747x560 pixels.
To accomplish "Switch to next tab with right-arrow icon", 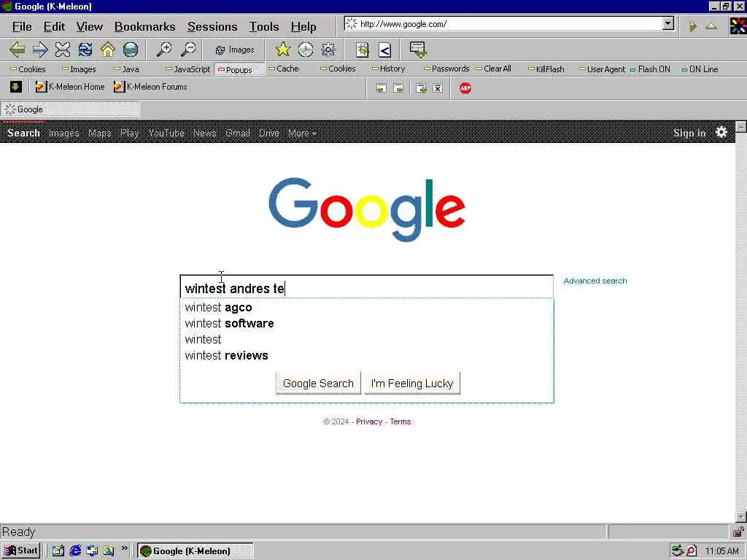I will [x=398, y=88].
